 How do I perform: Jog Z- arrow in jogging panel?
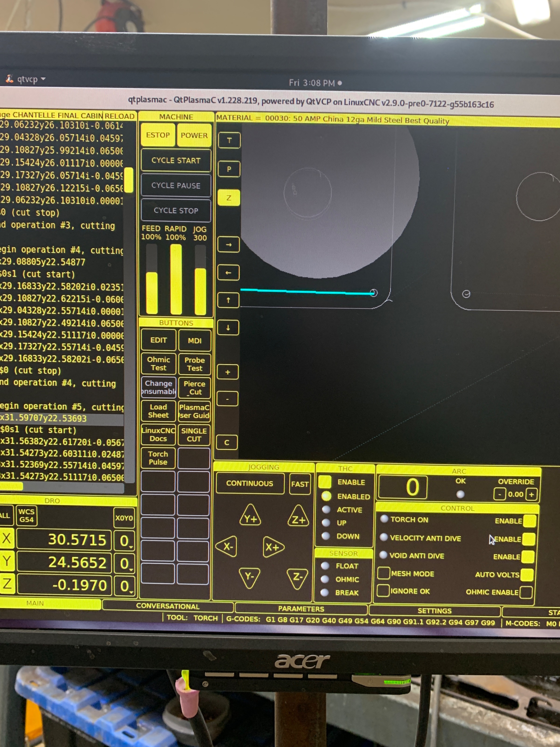pos(297,578)
